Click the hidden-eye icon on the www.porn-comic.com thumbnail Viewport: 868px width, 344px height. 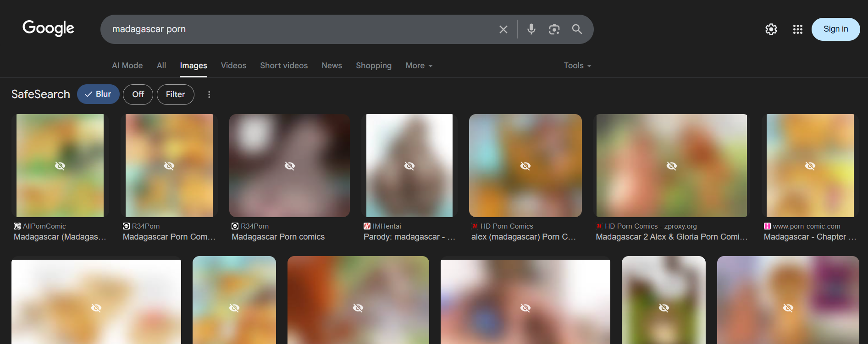(810, 166)
